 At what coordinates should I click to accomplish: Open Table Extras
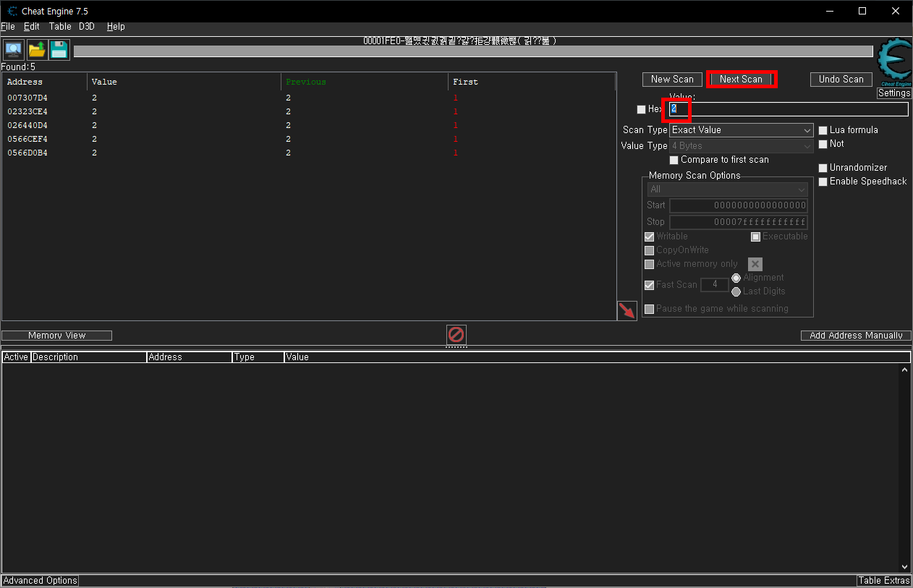click(884, 581)
